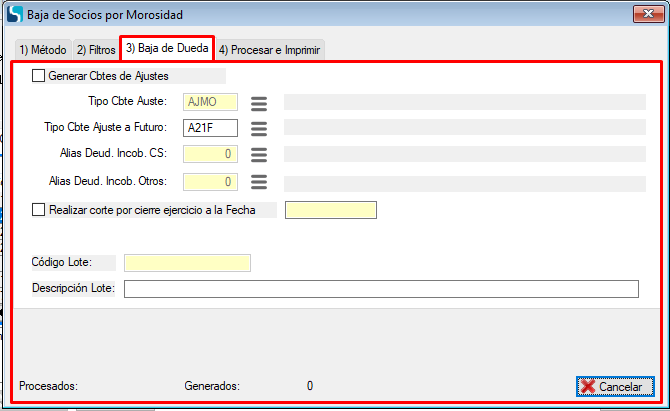Click the Descripción Lote text box
The width and height of the screenshot is (670, 411).
[x=380, y=289]
